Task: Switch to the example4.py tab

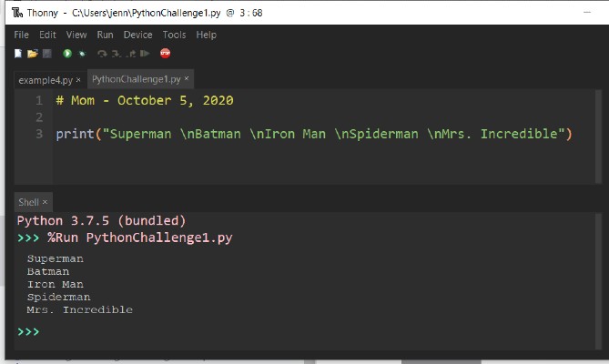Action: pyautogui.click(x=46, y=80)
